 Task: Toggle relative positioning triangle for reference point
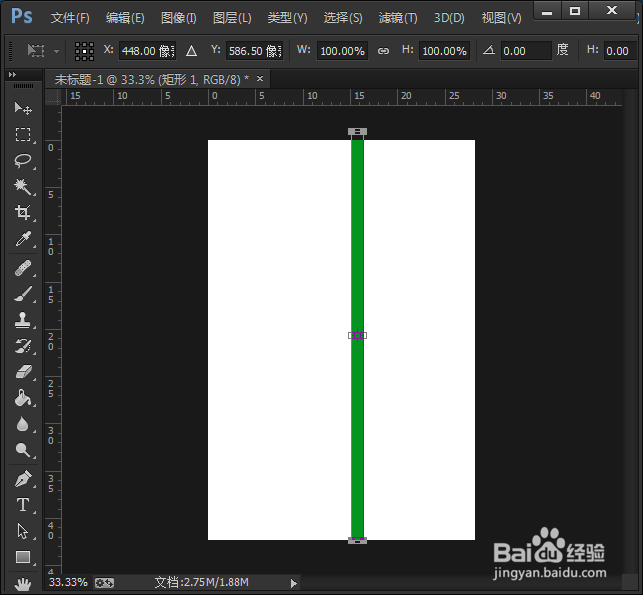point(192,51)
